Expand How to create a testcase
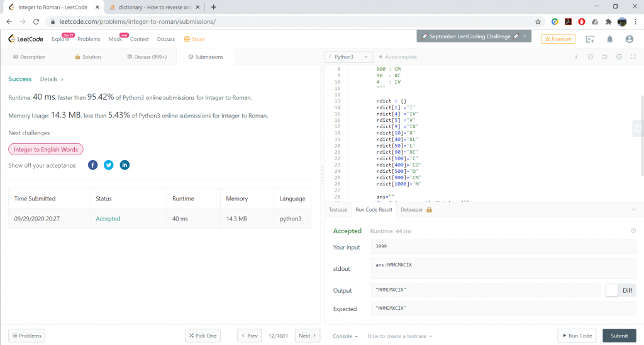644x345 pixels. pyautogui.click(x=399, y=336)
